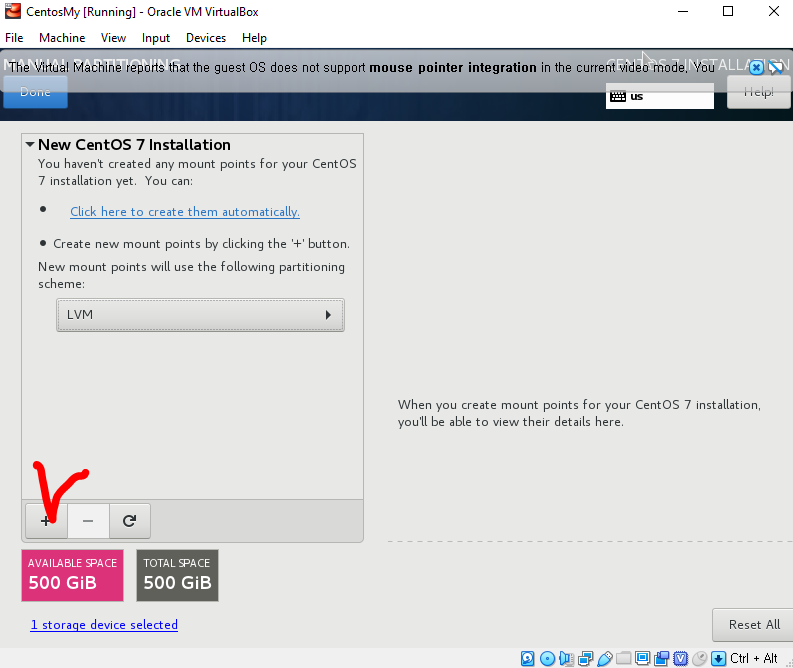Click the shared folders status icon
The width and height of the screenshot is (793, 668).
point(624,658)
